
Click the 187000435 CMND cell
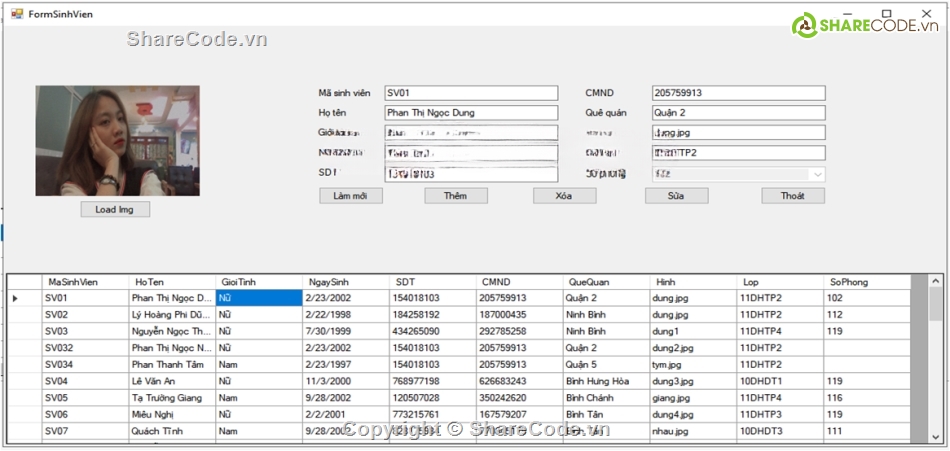(x=519, y=315)
